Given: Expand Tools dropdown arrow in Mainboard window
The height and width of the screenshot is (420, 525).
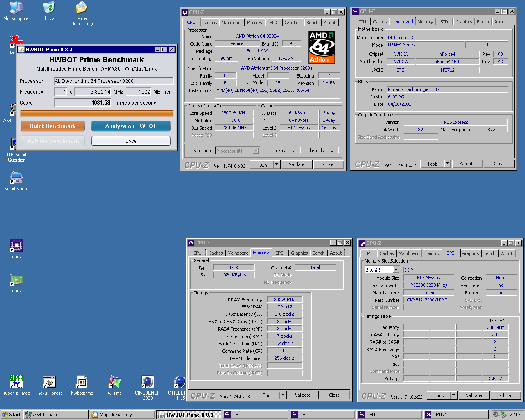Looking at the screenshot, I should click(447, 164).
